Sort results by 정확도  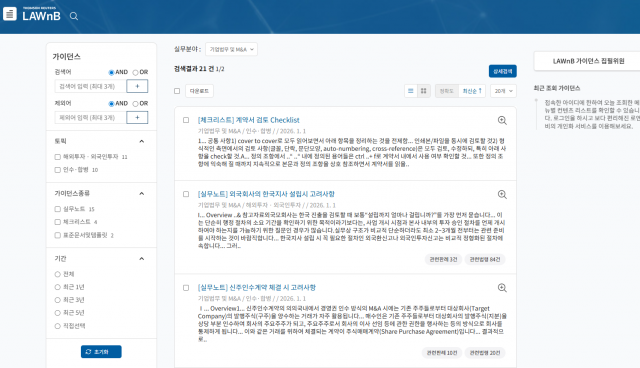447,91
